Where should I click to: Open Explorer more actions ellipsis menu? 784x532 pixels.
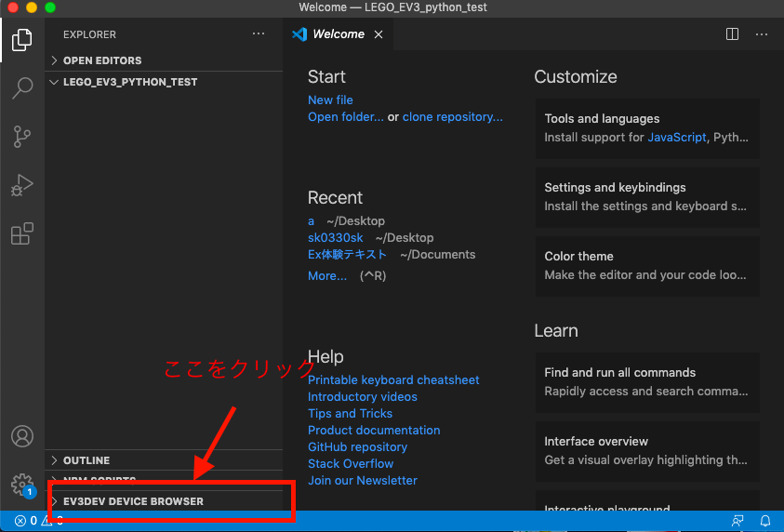tap(259, 34)
